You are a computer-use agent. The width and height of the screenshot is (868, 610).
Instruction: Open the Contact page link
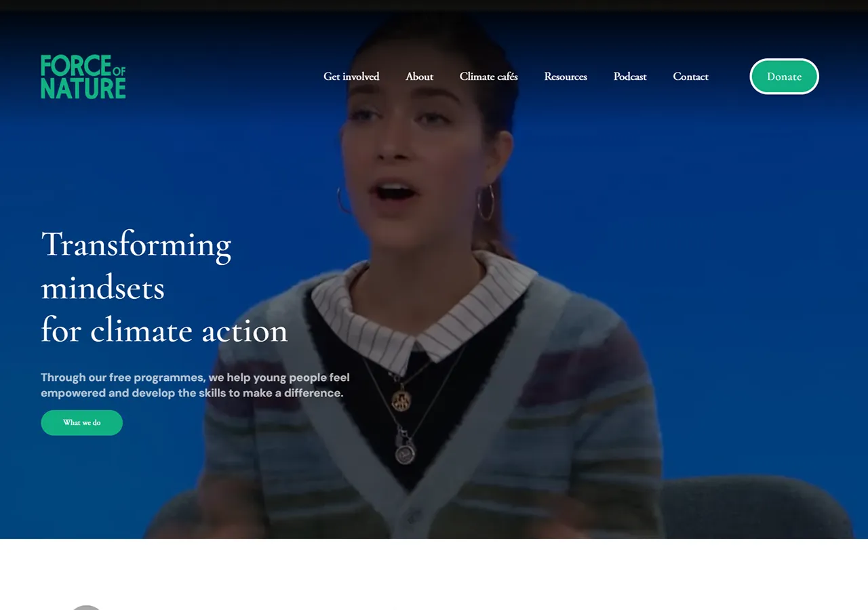(690, 77)
